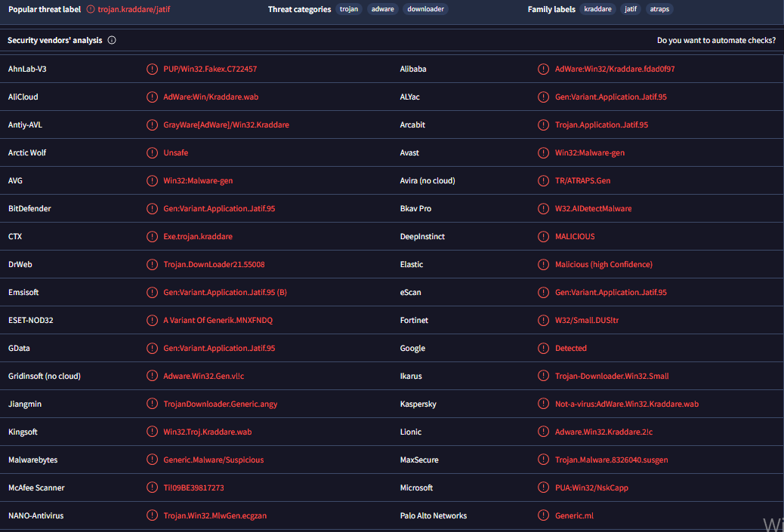Viewport: 784px width, 532px height.
Task: Select the adware threat category tag
Action: 382,9
